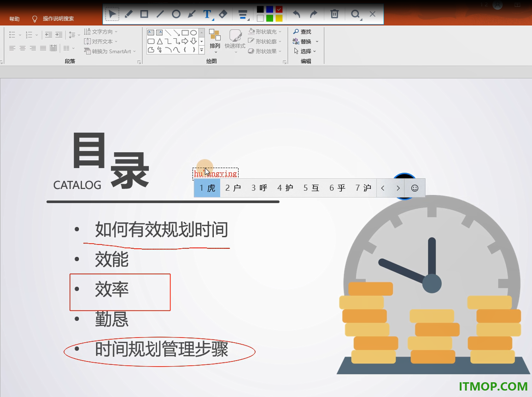
Task: Delete all annotations with trash icon
Action: [x=334, y=14]
